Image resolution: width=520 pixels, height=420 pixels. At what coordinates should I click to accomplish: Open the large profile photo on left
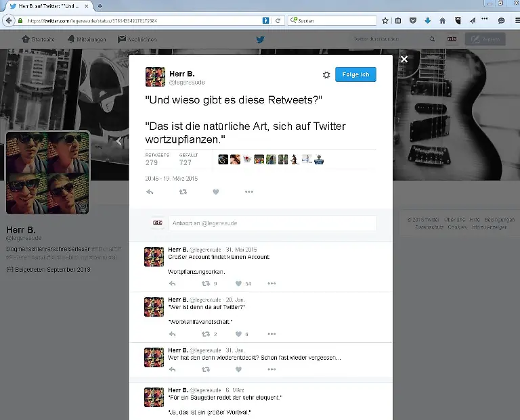click(x=47, y=172)
